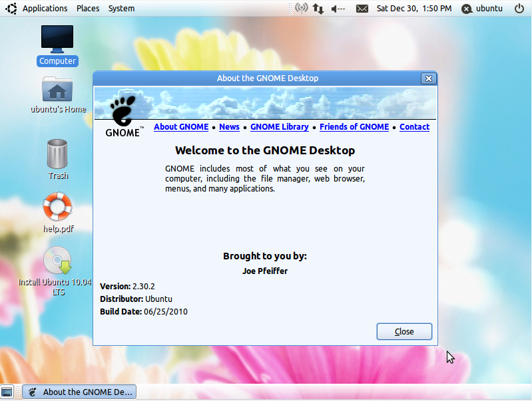
Task: Follow the News link
Action: coord(229,127)
